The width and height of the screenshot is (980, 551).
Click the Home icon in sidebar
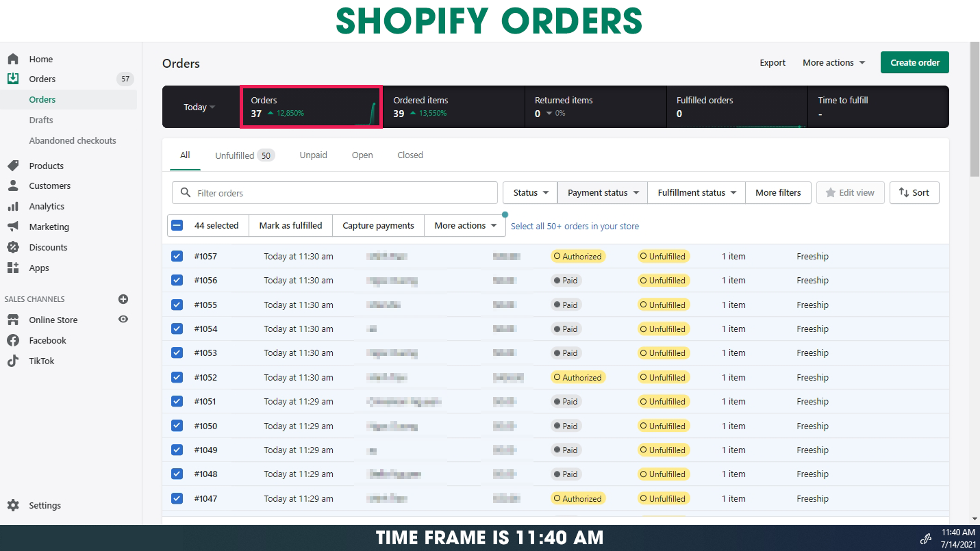click(13, 59)
